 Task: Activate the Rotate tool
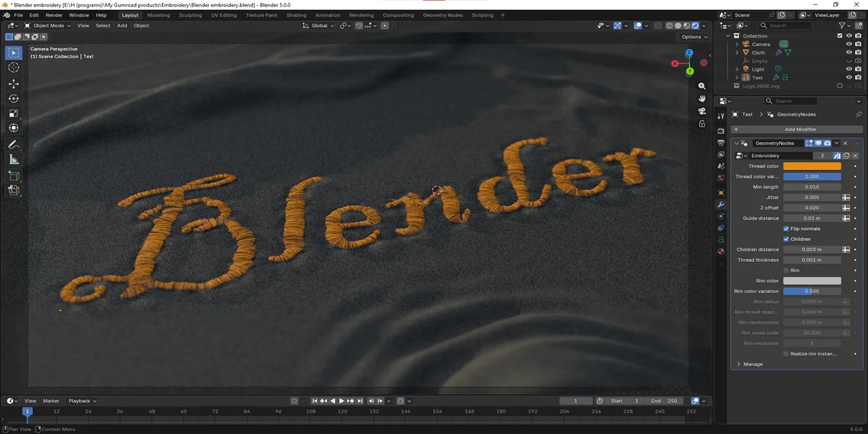point(14,98)
